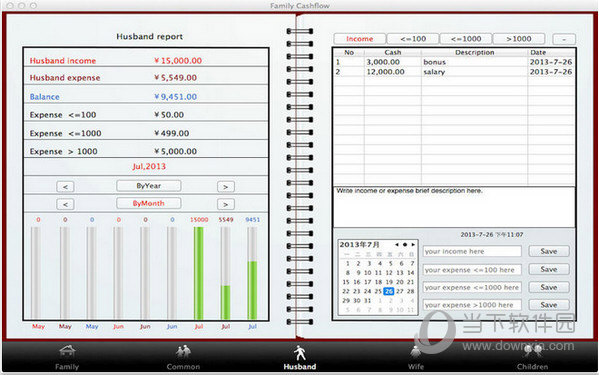The image size is (599, 375).
Task: Focus the 'your income here' field
Action: pos(472,251)
